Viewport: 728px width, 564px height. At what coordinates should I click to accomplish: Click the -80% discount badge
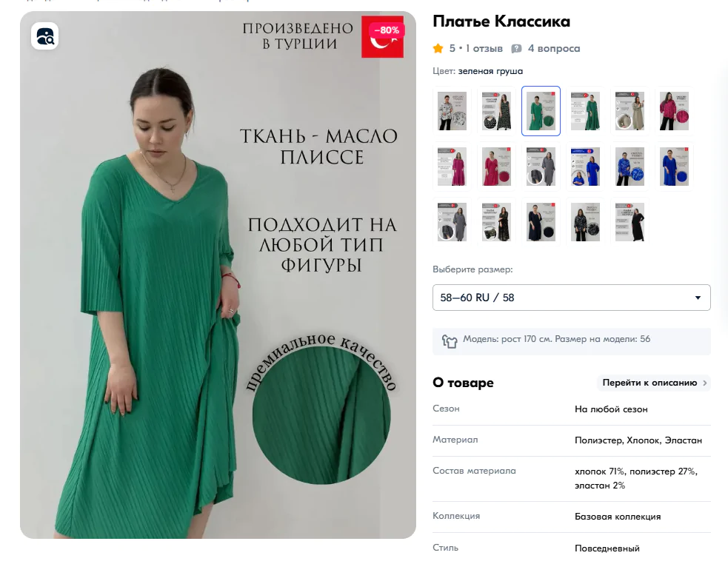click(x=387, y=30)
